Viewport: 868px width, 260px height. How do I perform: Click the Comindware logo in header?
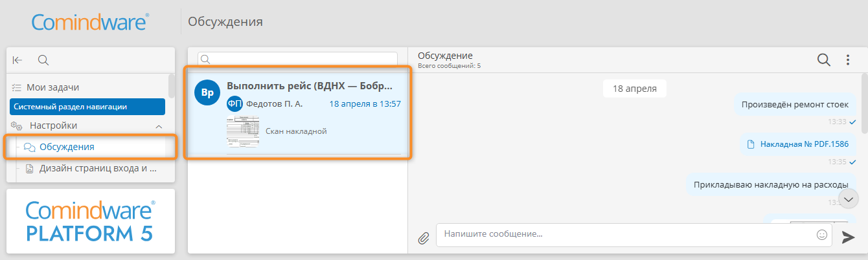91,23
